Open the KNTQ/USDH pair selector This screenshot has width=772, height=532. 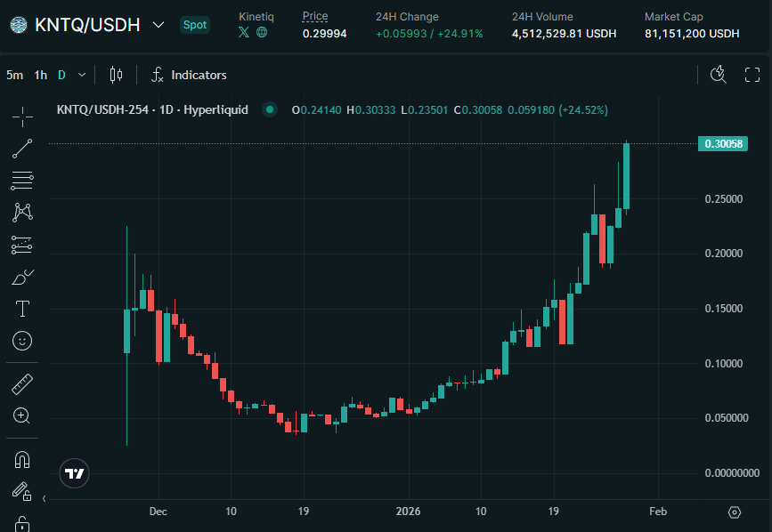click(x=85, y=25)
